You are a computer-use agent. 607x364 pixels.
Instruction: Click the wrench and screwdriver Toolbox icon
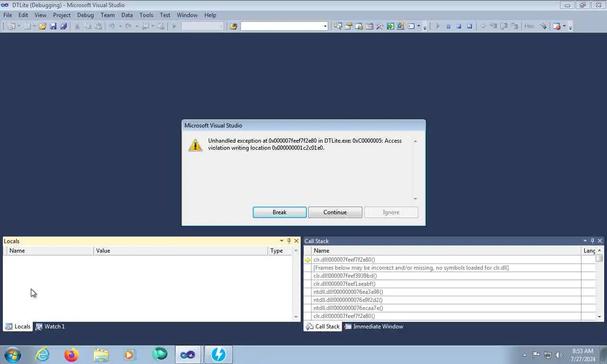[379, 26]
